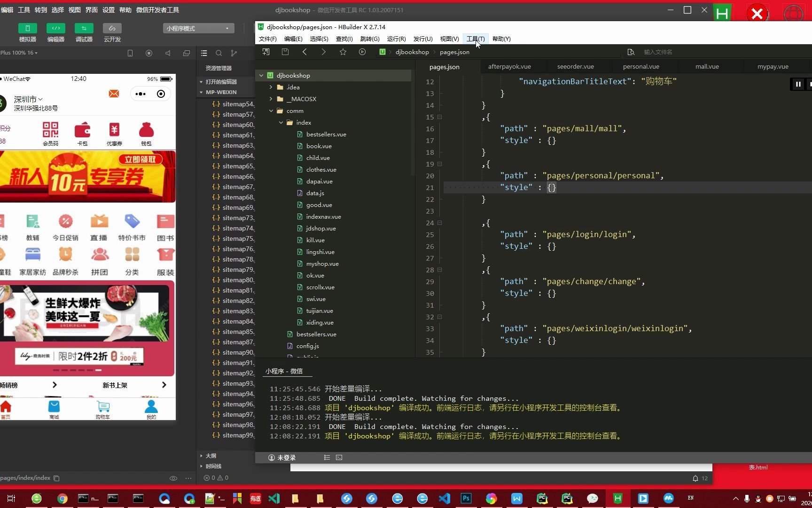Viewport: 812px width, 508px height.
Task: Click the bookmark star icon in HBuilder
Action: [343, 52]
